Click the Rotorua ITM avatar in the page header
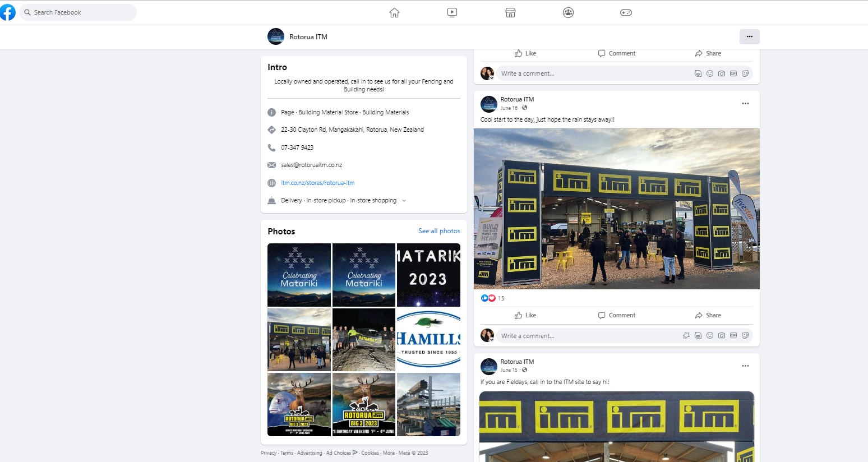Image resolution: width=868 pixels, height=462 pixels. [276, 36]
